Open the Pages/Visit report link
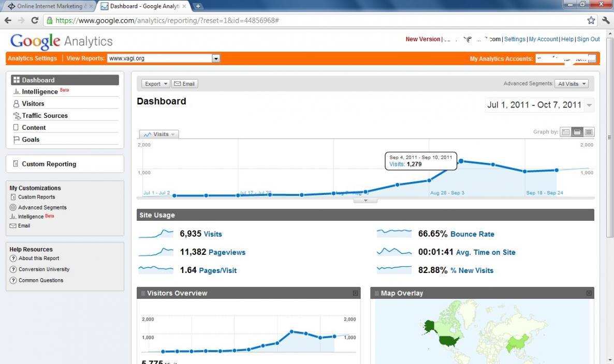 pyautogui.click(x=218, y=270)
